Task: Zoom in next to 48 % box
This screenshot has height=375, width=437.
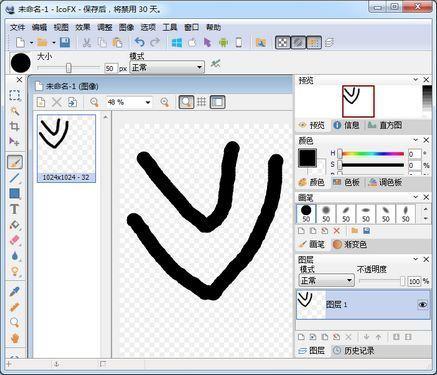Action: tap(165, 102)
